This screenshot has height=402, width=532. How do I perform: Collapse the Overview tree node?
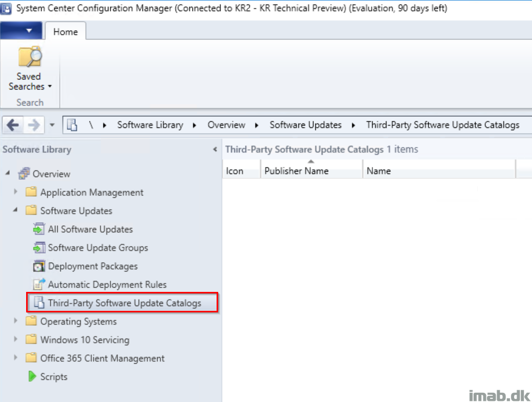[8, 173]
